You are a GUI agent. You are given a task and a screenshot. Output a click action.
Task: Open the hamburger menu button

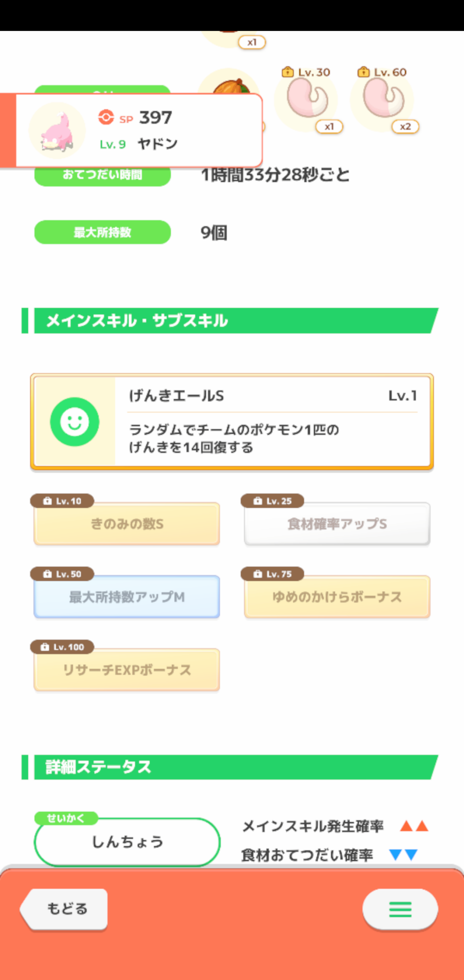[400, 909]
